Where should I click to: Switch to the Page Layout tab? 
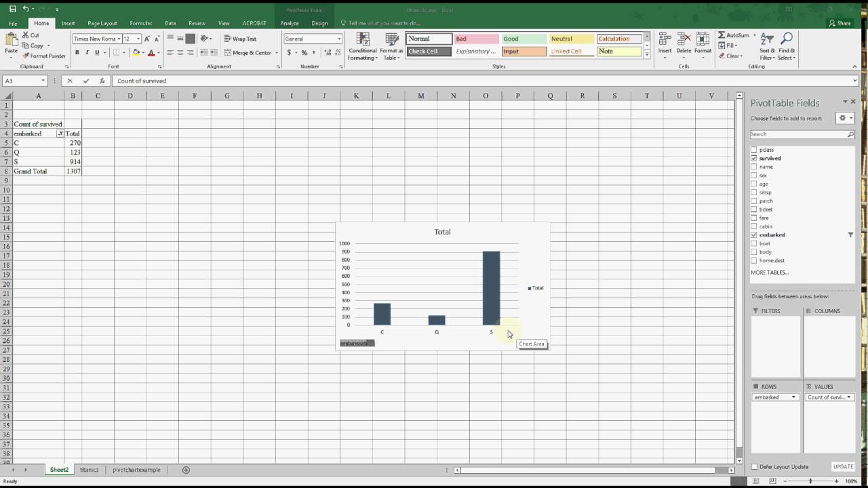(x=102, y=23)
